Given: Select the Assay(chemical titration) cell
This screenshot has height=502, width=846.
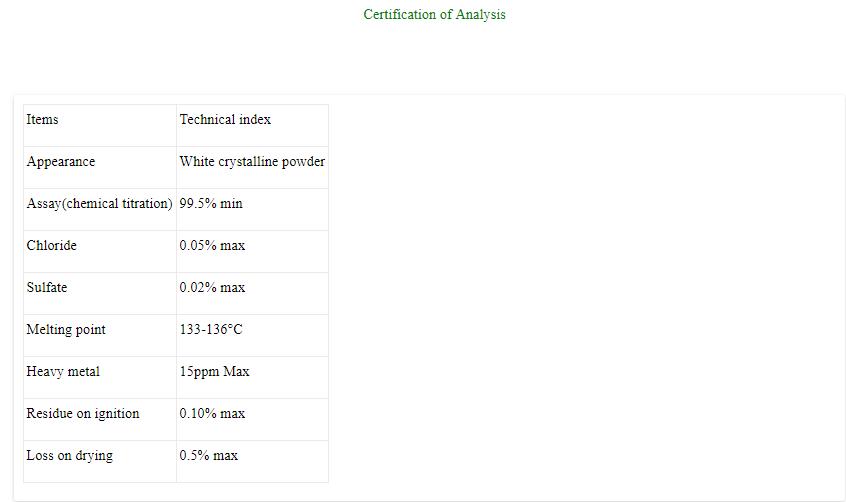Looking at the screenshot, I should point(99,204).
